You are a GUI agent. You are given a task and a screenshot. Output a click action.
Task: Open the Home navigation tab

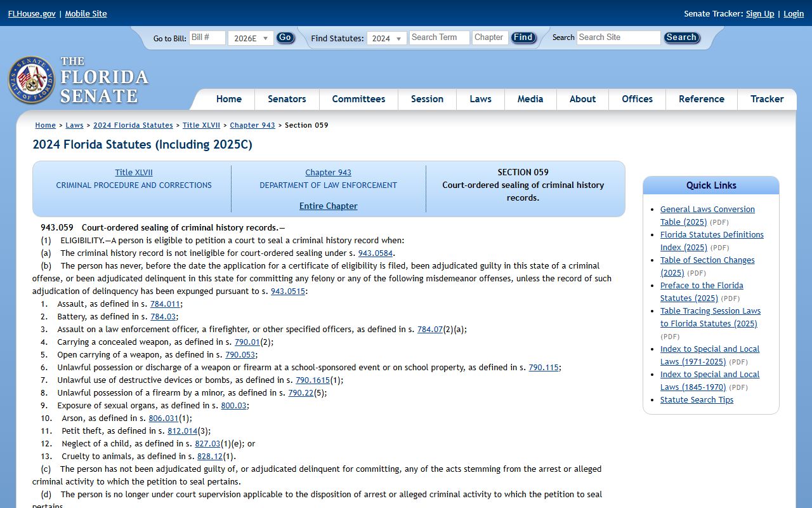coord(229,99)
